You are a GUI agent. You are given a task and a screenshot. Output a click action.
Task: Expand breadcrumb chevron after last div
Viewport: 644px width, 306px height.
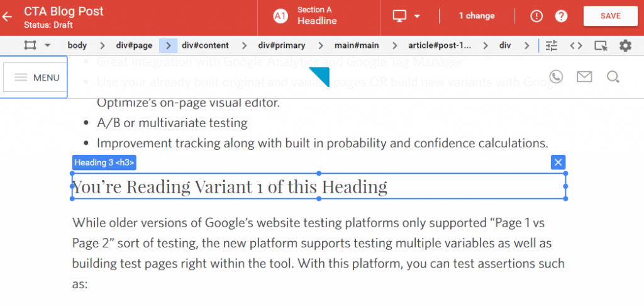[x=526, y=45]
